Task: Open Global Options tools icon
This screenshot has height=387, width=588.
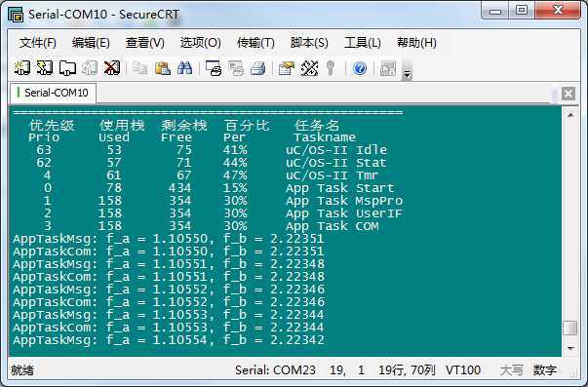Action: coord(309,68)
